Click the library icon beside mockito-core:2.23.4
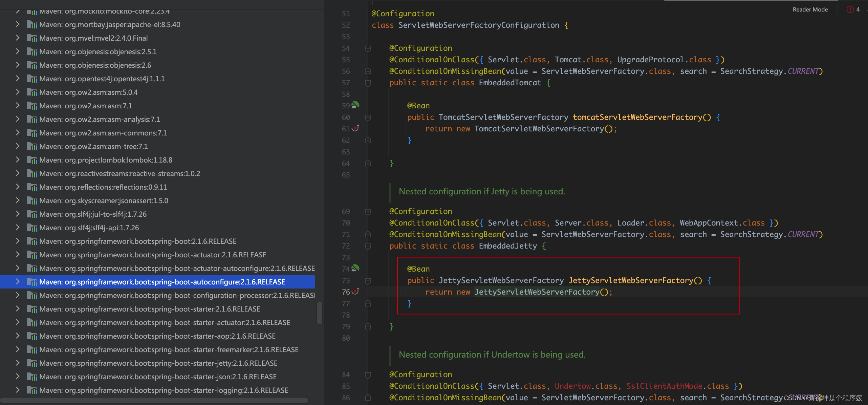The height and width of the screenshot is (405, 868). click(32, 11)
